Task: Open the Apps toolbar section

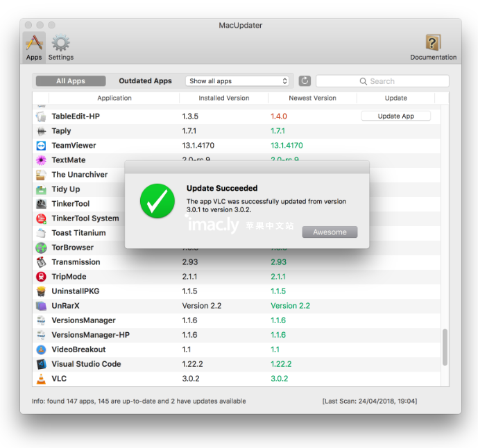Action: coord(34,47)
